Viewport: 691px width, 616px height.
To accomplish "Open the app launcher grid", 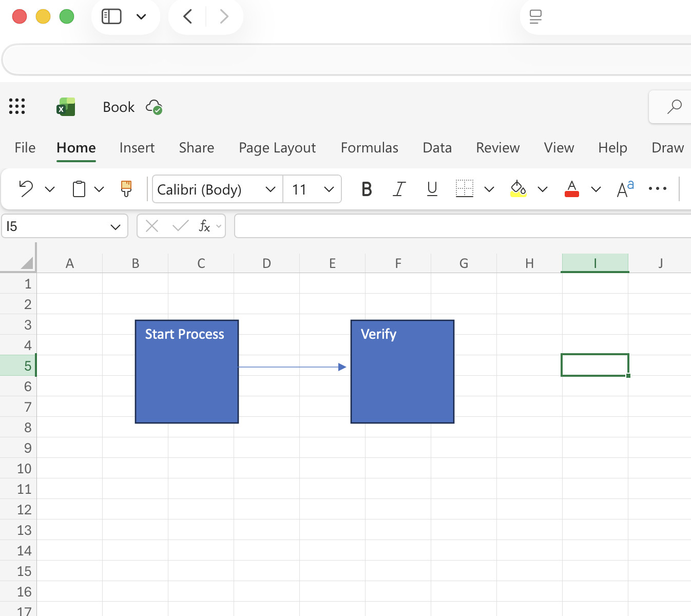I will [x=17, y=106].
